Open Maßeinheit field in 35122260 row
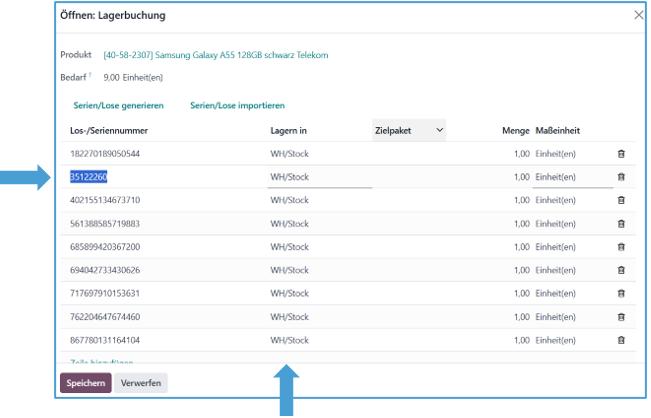Image resolution: width=651 pixels, height=418 pixels. point(572,177)
